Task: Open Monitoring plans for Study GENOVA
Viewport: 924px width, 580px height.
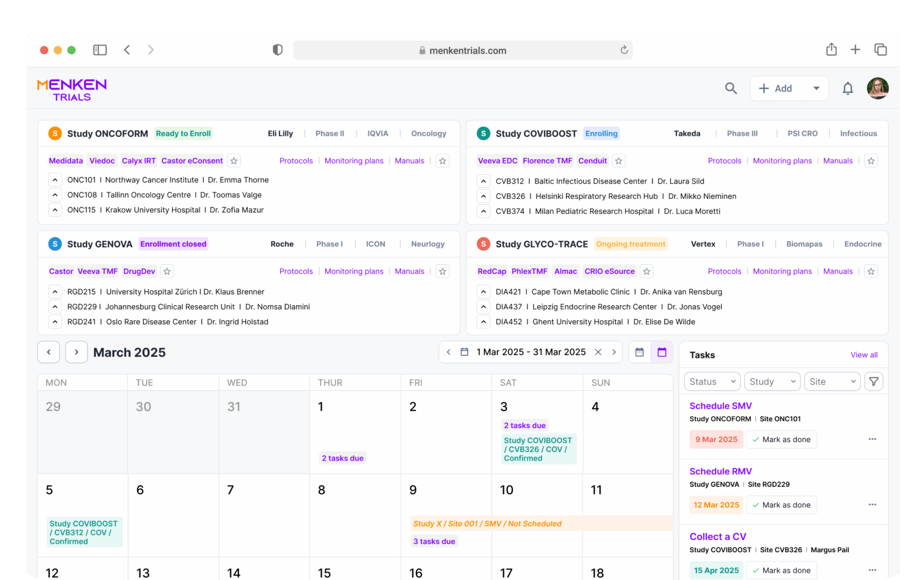Action: coord(353,272)
